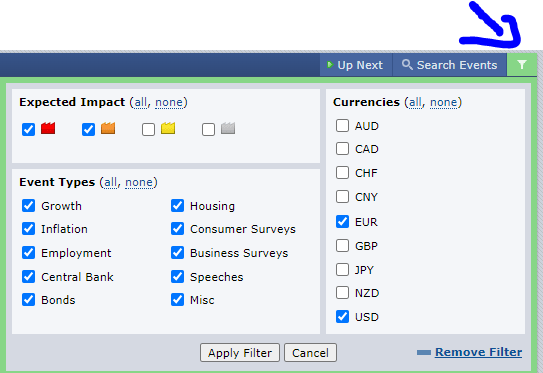Open the Search Events tab
Image resolution: width=543 pixels, height=373 pixels.
pos(450,65)
